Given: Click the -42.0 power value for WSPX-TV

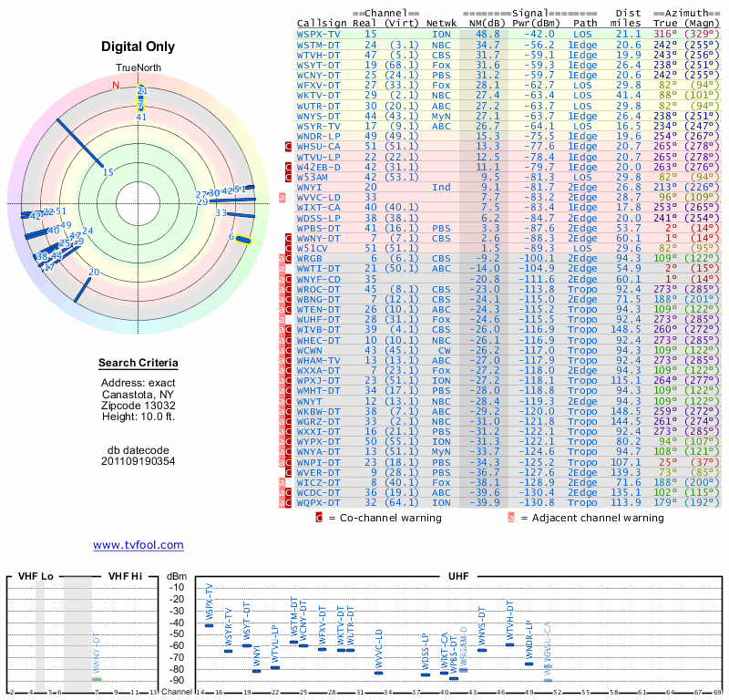Looking at the screenshot, I should tap(539, 35).
